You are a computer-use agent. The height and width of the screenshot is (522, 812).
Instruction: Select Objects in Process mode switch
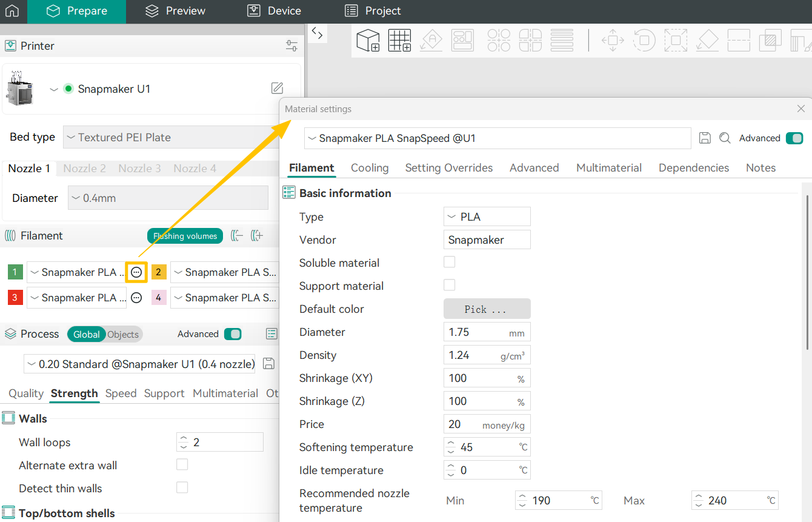coord(123,335)
